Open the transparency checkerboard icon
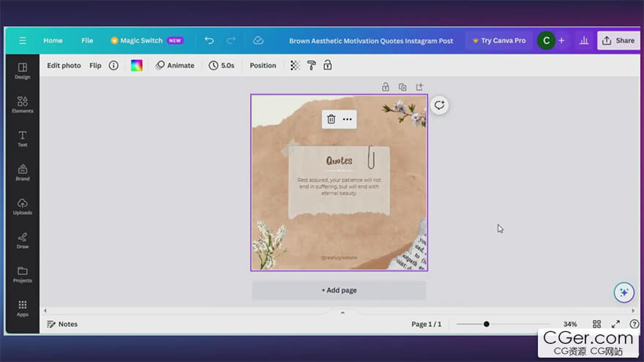Screen dimensions: 644x362 295,65
